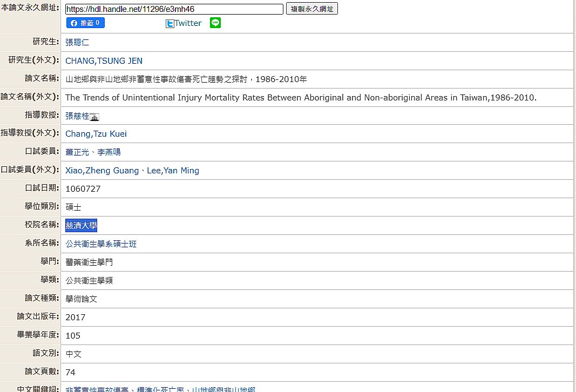This screenshot has width=576, height=392.
Task: Click the Facebook recommend button
Action: 85,23
